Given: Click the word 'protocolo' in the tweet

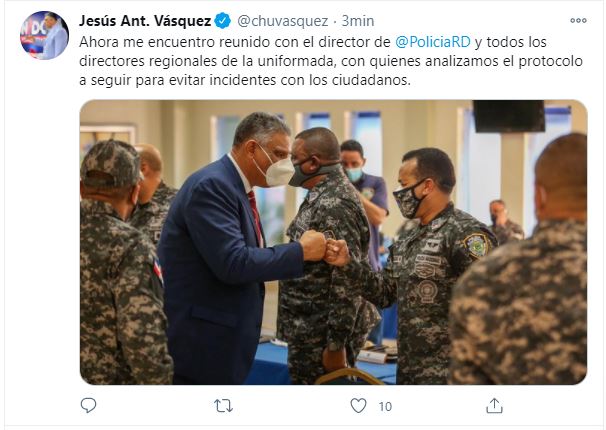Looking at the screenshot, I should coord(550,61).
